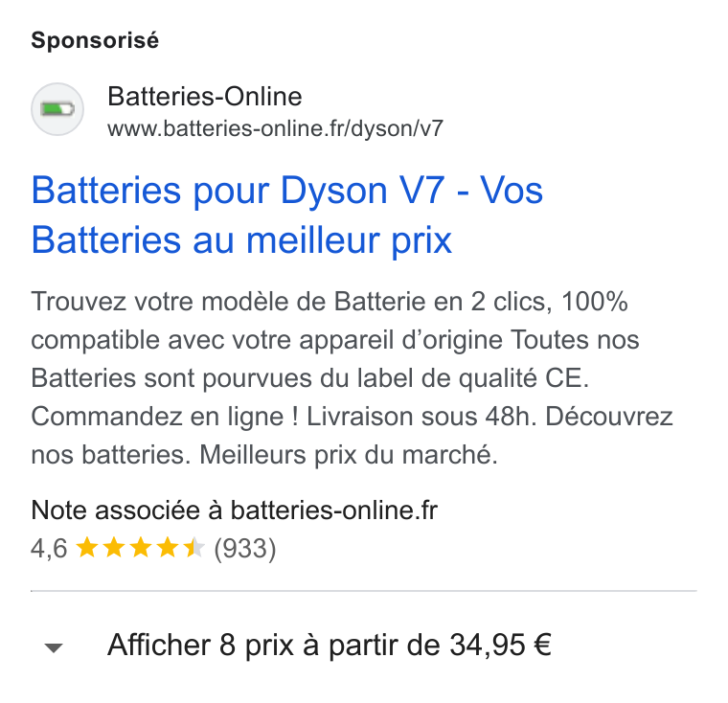
Task: Click the 34,95 € price amount
Action: coord(500,645)
